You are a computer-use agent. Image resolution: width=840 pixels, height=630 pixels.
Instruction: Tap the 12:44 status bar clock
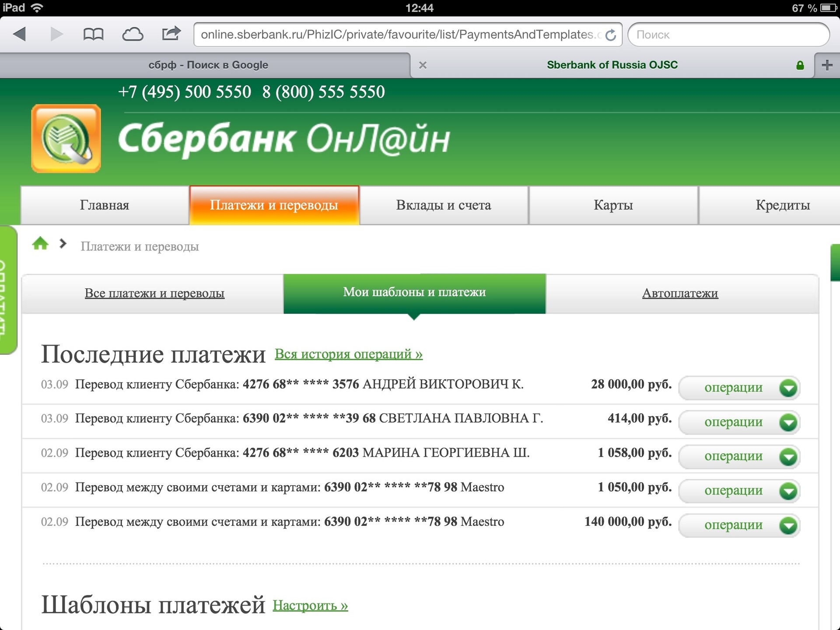[420, 8]
